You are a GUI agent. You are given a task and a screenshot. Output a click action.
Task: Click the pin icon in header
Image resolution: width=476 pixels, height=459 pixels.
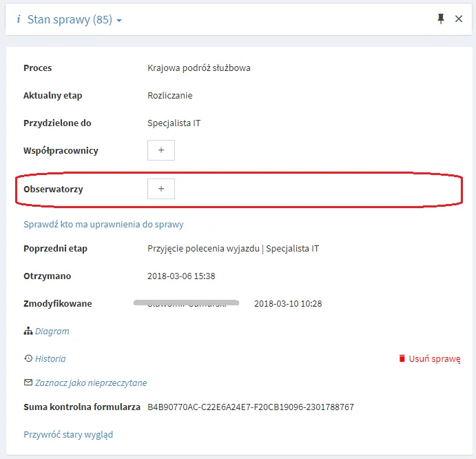(441, 19)
